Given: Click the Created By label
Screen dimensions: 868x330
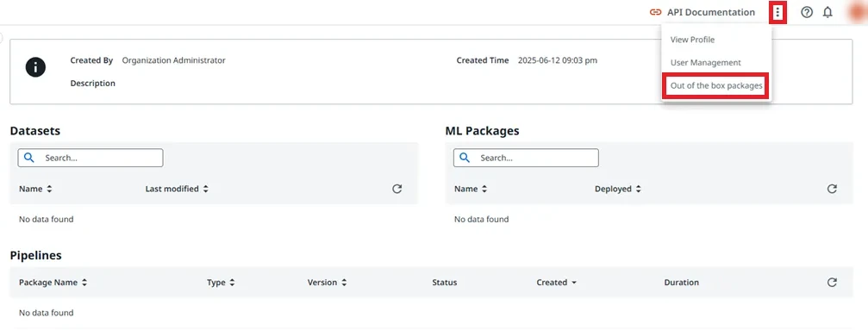Looking at the screenshot, I should pyautogui.click(x=92, y=60).
